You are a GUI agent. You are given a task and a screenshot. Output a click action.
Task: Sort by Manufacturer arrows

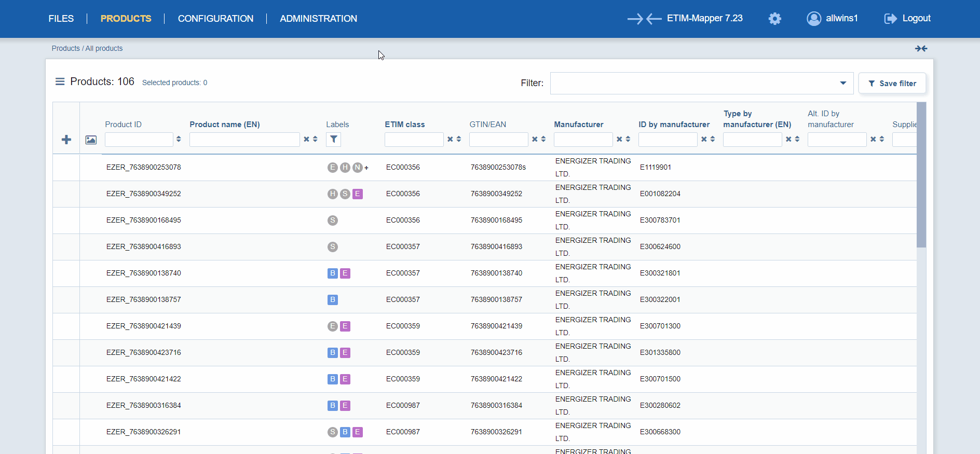pyautogui.click(x=628, y=139)
